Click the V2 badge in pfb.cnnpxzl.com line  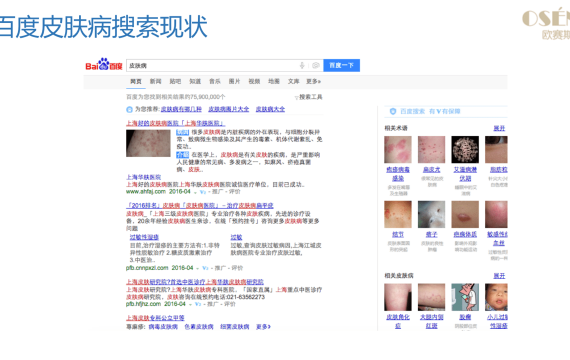tap(205, 268)
